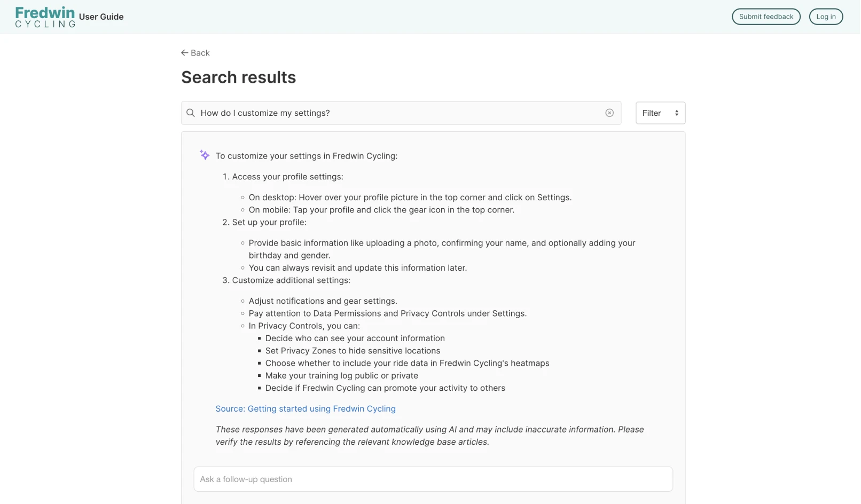Click the Log in button
This screenshot has width=861, height=504.
(x=826, y=17)
